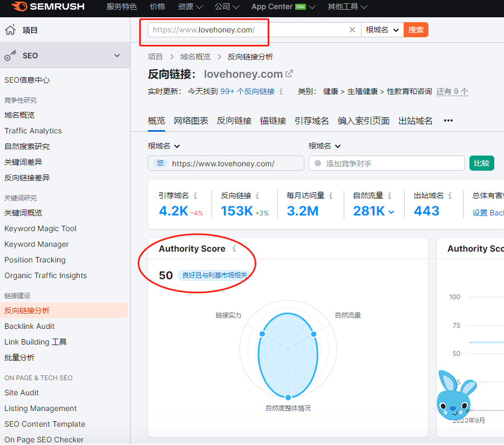Screen dimensions: 504x445
Task: Collapse the SEO sidebar section
Action: pyautogui.click(x=117, y=56)
